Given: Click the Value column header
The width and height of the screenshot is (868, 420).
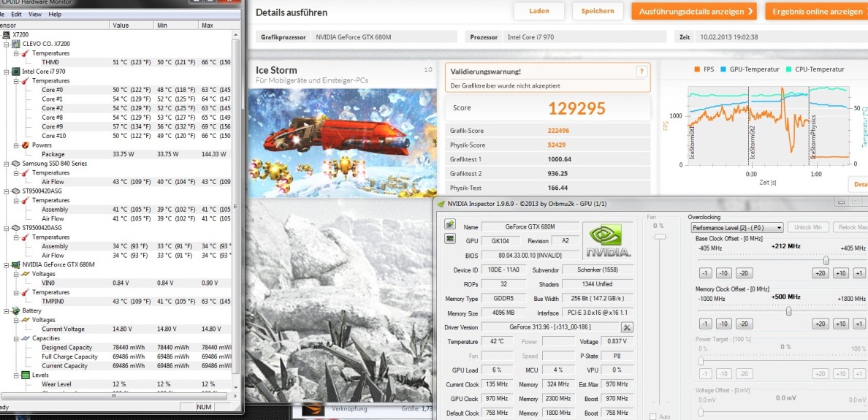Looking at the screenshot, I should click(x=132, y=26).
